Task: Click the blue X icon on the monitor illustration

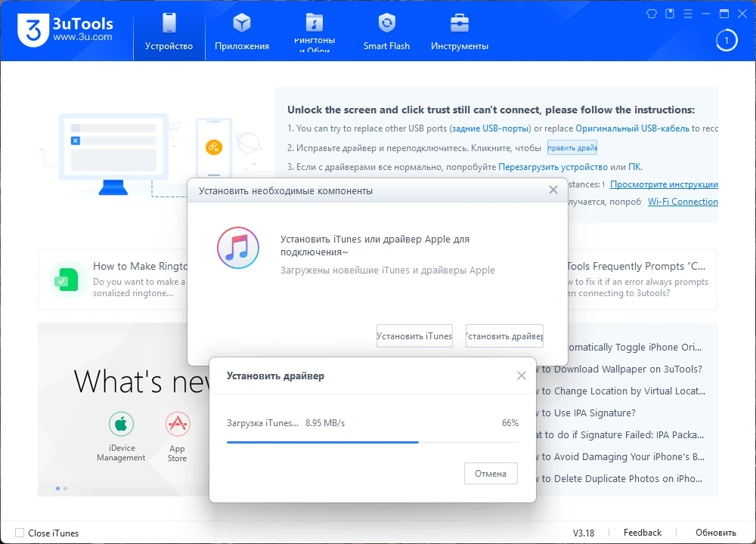Action: coord(75,141)
